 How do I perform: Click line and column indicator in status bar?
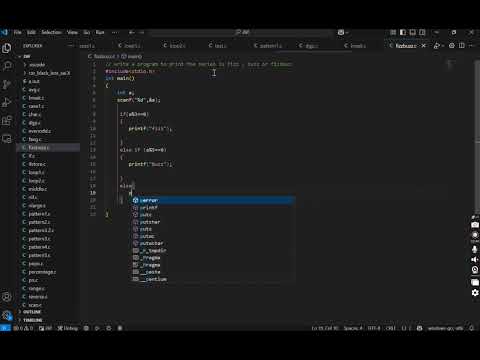(x=325, y=328)
